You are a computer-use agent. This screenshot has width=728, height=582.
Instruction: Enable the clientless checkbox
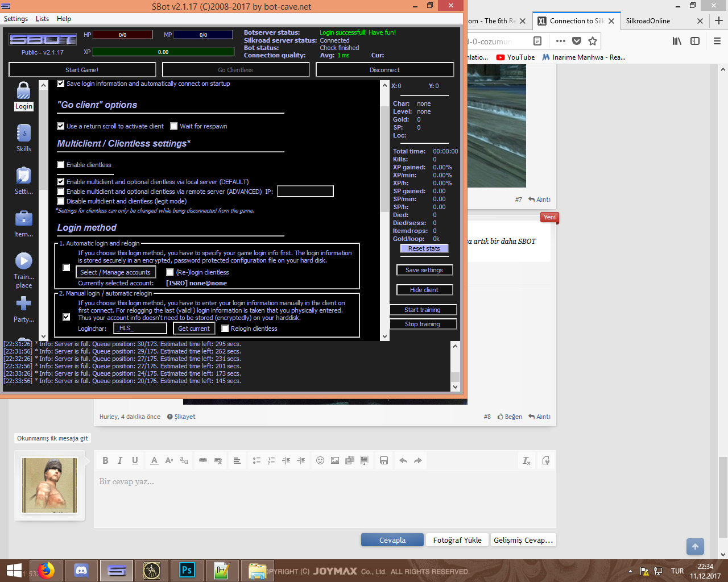tap(61, 165)
